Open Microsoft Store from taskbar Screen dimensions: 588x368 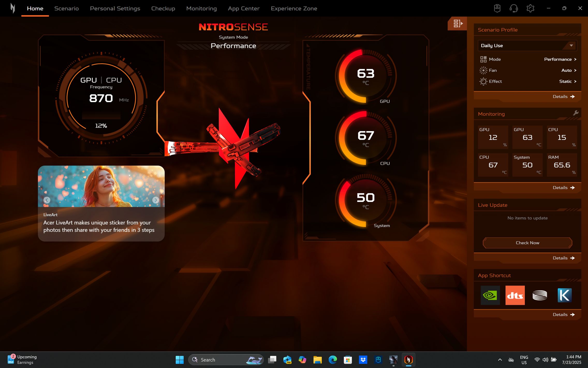tap(348, 360)
